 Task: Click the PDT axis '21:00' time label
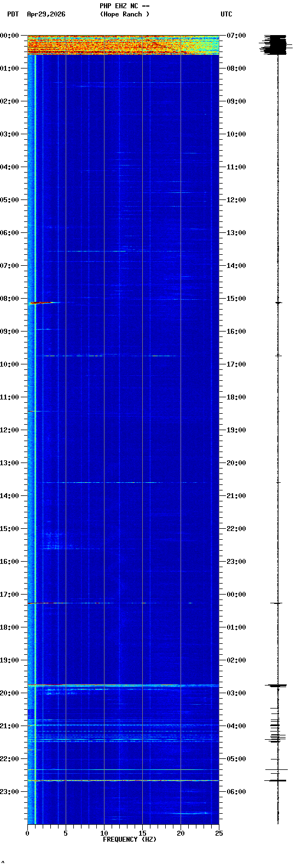point(9,726)
